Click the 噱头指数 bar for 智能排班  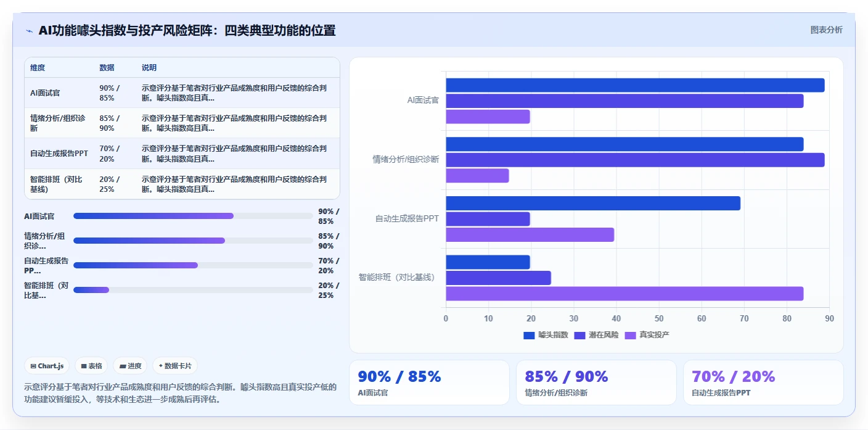point(488,262)
